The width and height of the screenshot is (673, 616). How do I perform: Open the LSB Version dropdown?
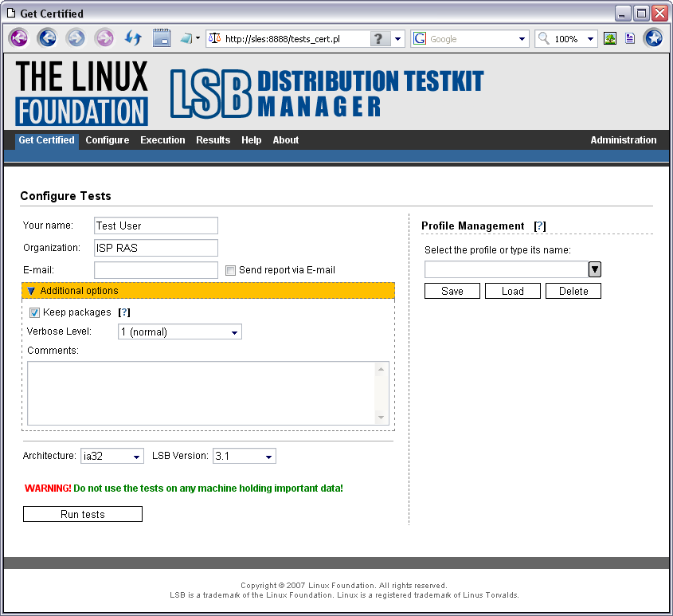click(x=245, y=456)
